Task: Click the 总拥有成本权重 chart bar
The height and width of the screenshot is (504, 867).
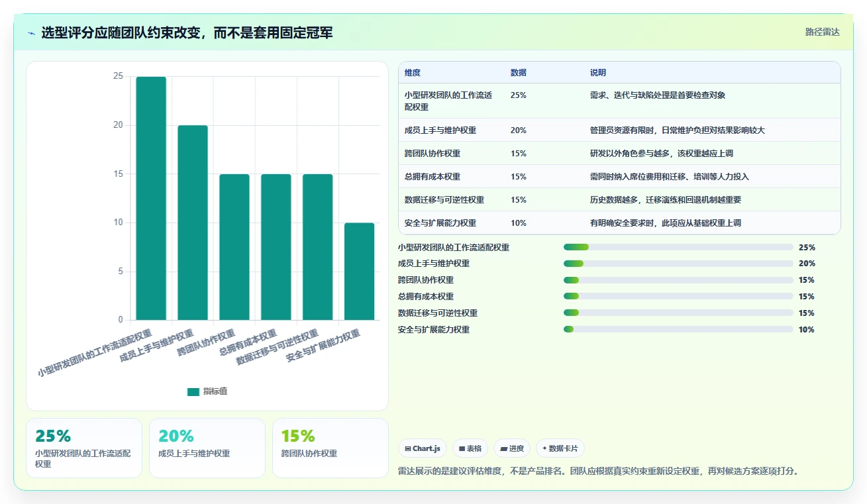Action: pos(276,247)
